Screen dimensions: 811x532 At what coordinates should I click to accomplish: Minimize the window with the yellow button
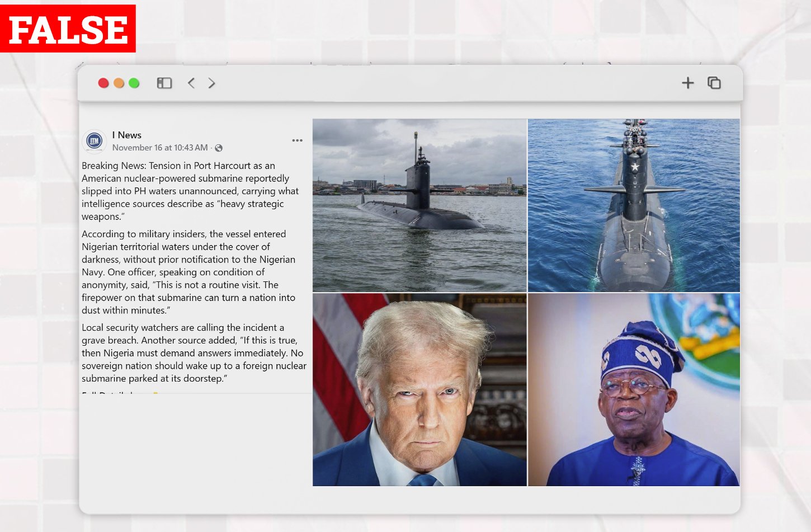pyautogui.click(x=119, y=83)
